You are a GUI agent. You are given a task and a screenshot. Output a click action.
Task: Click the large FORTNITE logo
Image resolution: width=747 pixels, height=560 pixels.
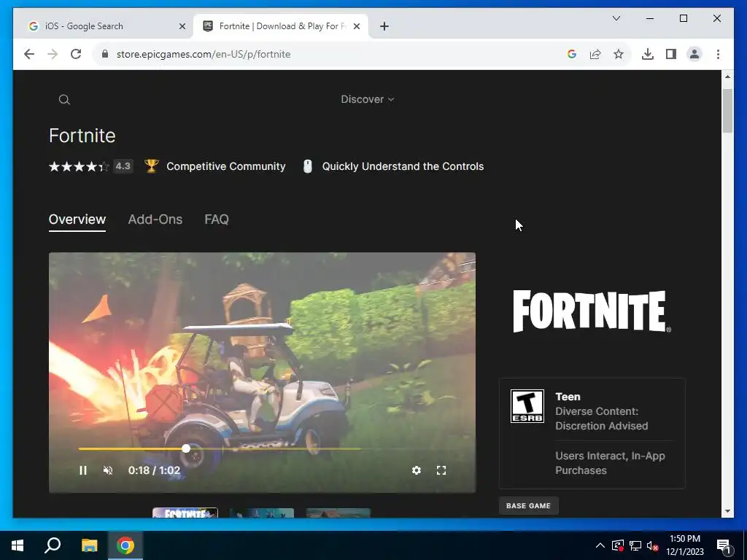click(x=592, y=311)
